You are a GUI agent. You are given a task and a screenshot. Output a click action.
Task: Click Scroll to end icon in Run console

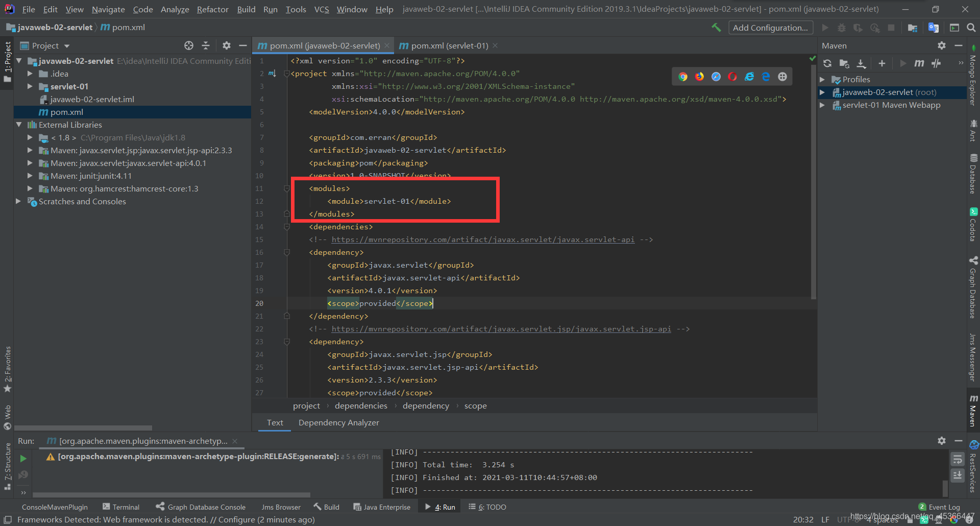pyautogui.click(x=958, y=474)
